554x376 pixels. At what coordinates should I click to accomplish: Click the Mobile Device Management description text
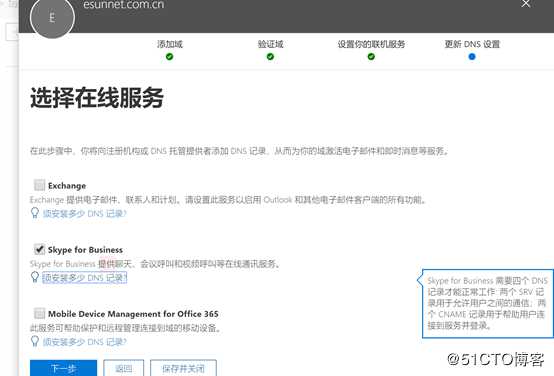(x=125, y=328)
